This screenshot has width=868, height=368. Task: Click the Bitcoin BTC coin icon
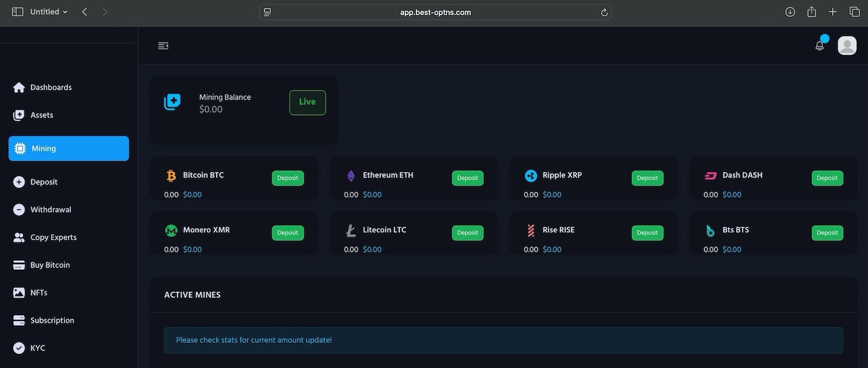[171, 176]
